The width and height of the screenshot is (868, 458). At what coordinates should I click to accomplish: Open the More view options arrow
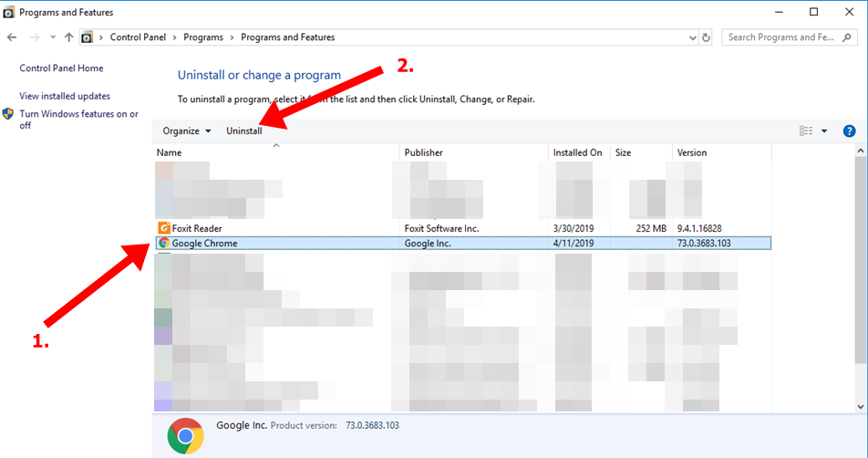pyautogui.click(x=824, y=131)
